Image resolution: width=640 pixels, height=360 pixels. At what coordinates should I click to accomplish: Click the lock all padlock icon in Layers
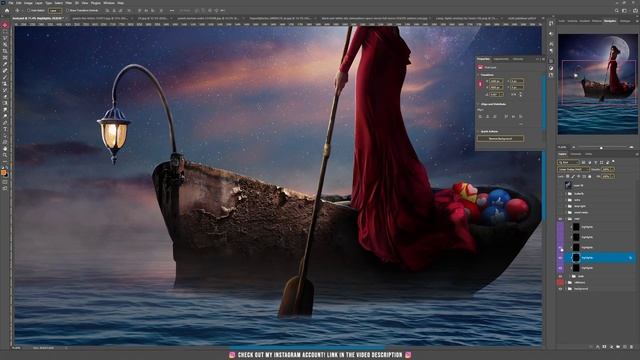589,176
